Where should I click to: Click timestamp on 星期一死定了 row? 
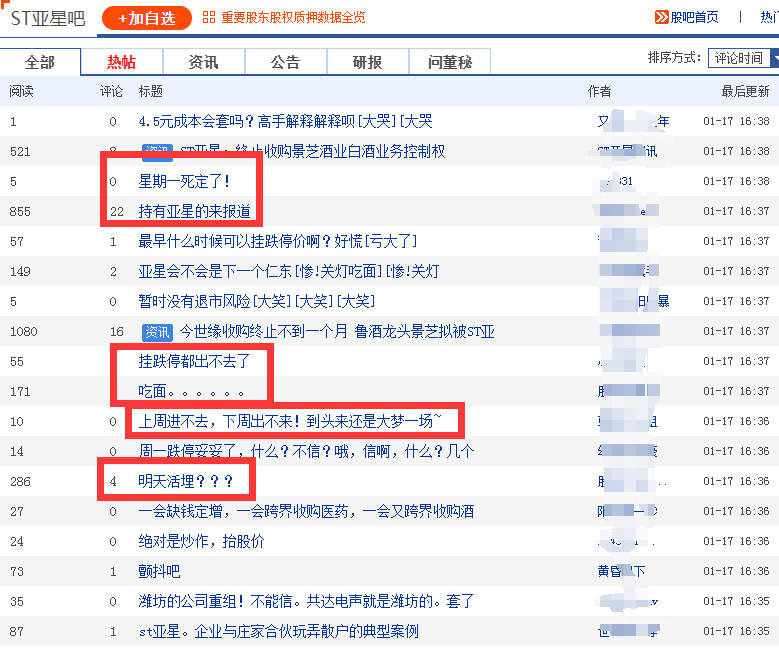tap(736, 181)
